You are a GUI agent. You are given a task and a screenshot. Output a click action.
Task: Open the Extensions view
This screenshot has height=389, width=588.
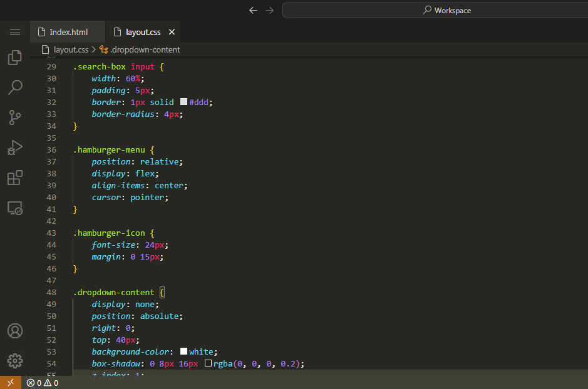tap(15, 178)
